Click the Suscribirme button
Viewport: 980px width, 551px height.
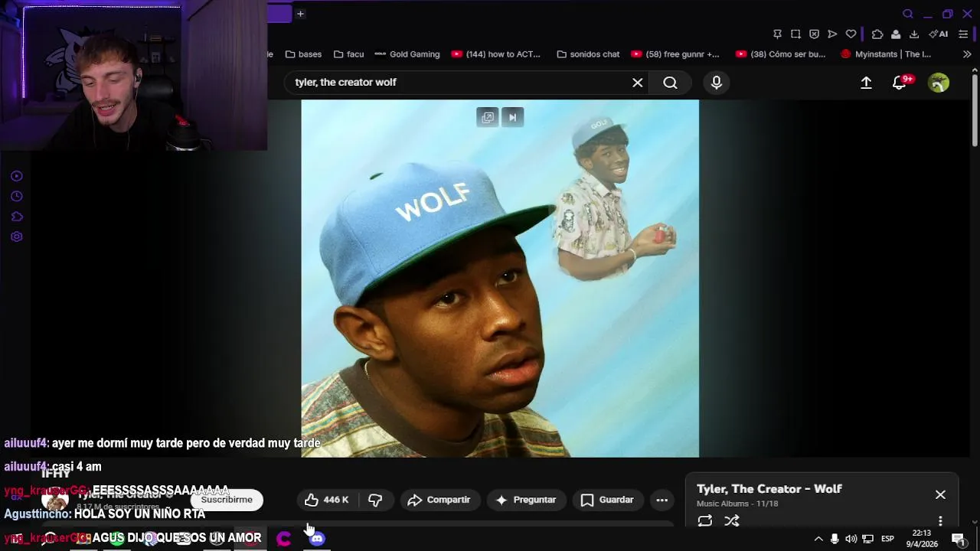click(x=227, y=500)
